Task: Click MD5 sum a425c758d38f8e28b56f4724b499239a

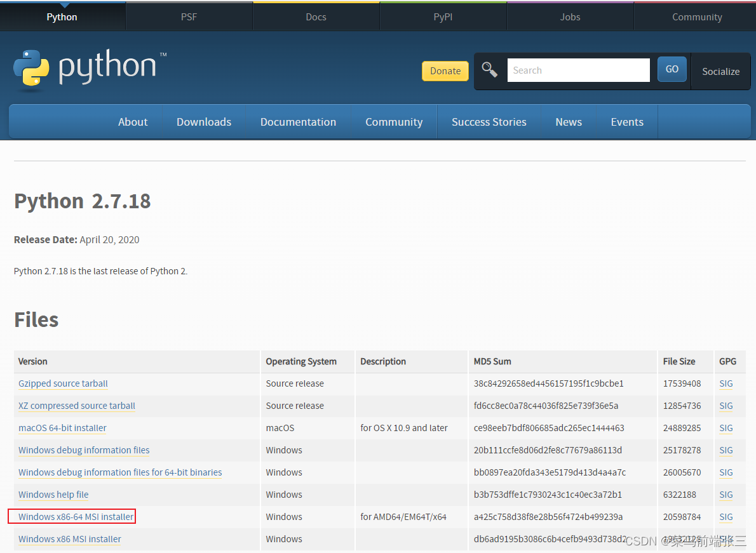Action: (548, 516)
